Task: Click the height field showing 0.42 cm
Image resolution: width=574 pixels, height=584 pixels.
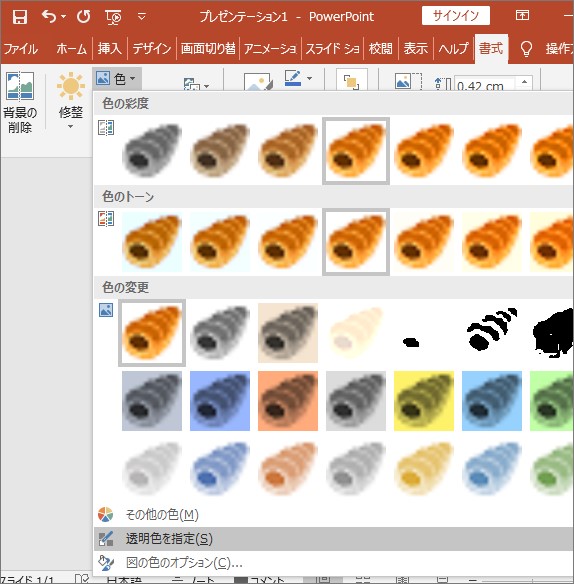Action: tap(484, 85)
